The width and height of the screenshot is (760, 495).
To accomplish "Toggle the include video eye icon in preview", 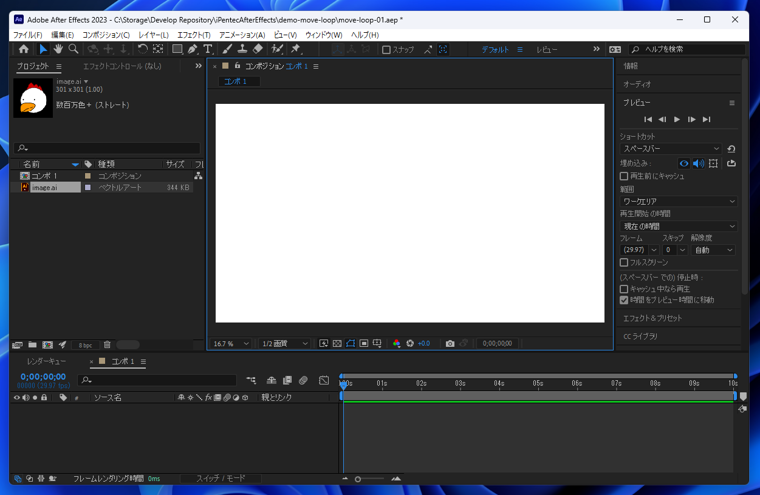I will coord(683,163).
